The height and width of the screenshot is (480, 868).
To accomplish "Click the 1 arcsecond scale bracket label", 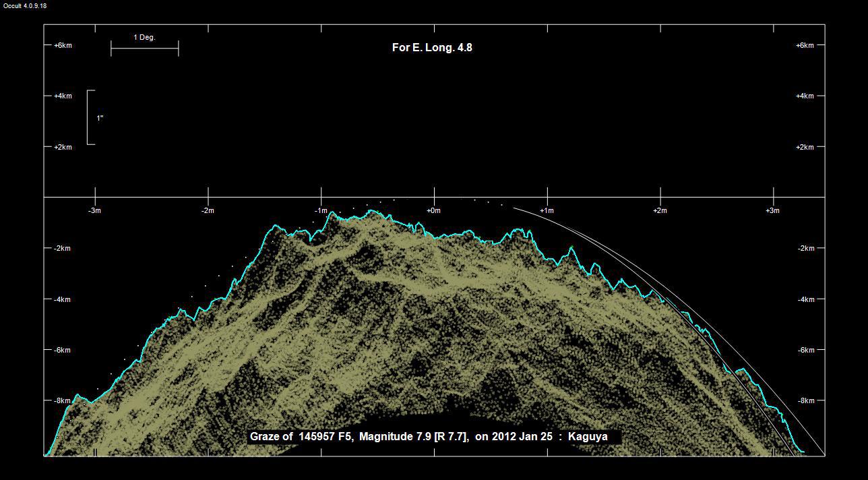I will click(100, 118).
